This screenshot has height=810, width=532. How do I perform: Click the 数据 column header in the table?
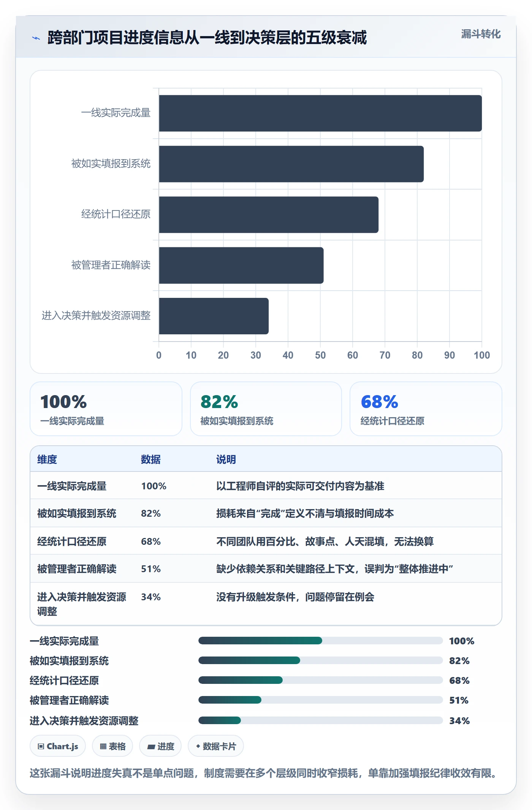[x=151, y=459]
